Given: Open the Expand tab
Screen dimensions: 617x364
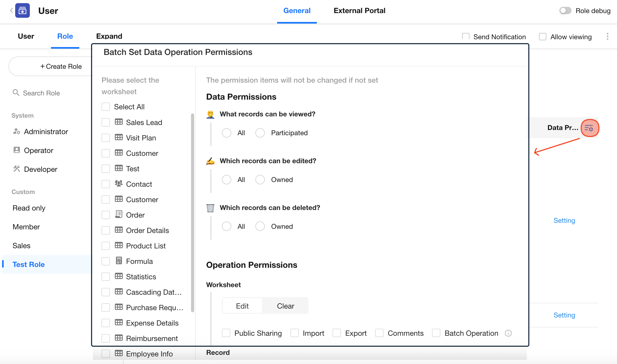Looking at the screenshot, I should (x=109, y=36).
